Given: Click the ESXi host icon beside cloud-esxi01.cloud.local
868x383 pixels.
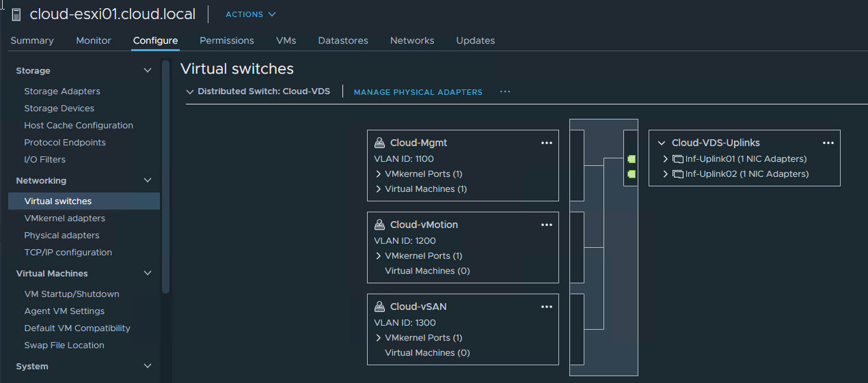Looking at the screenshot, I should pos(16,14).
